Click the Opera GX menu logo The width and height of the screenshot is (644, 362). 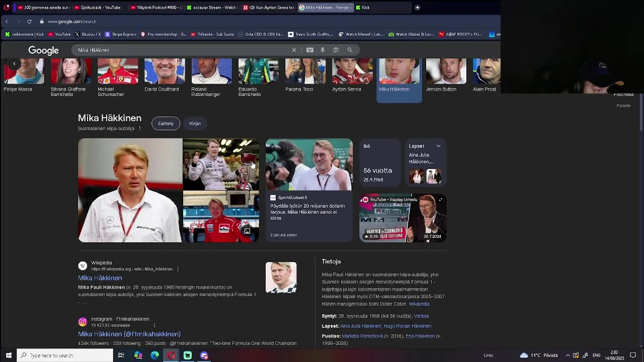[7, 8]
